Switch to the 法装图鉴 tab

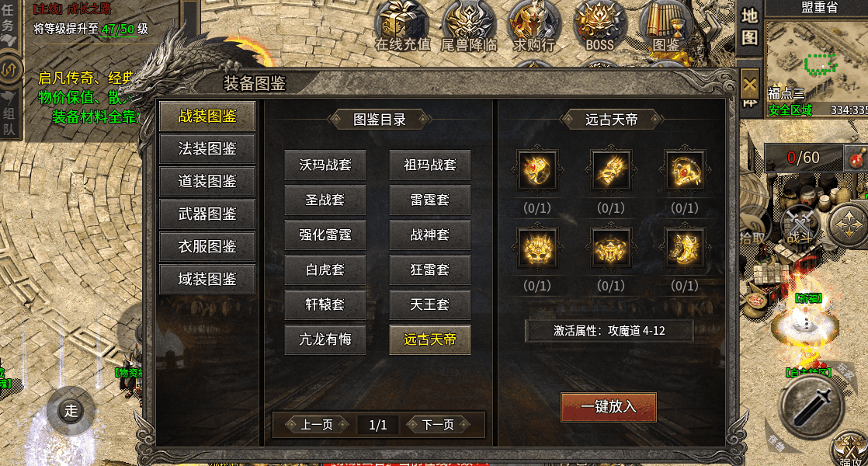coord(207,149)
